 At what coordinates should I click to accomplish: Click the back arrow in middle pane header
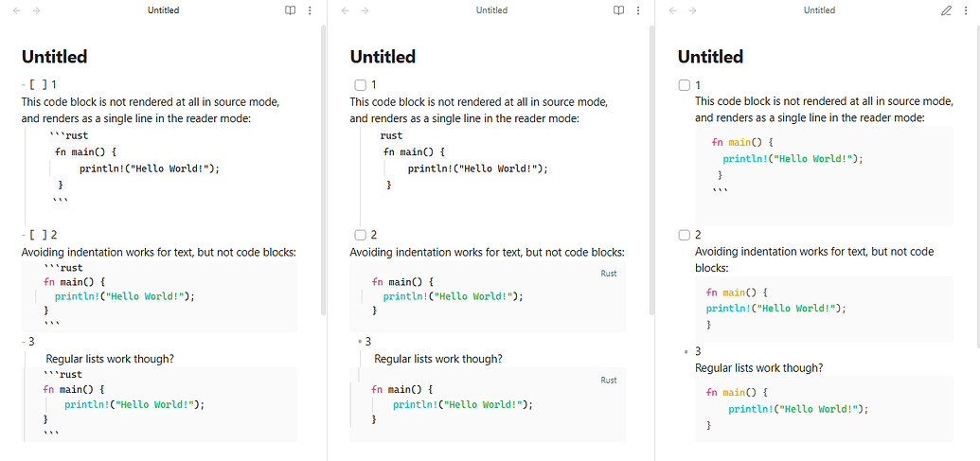(345, 10)
